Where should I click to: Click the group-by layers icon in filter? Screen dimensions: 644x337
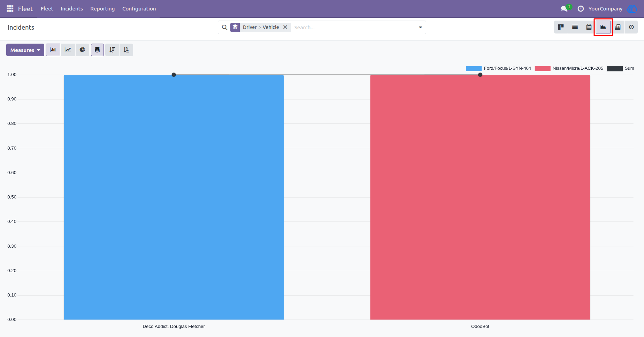point(235,27)
